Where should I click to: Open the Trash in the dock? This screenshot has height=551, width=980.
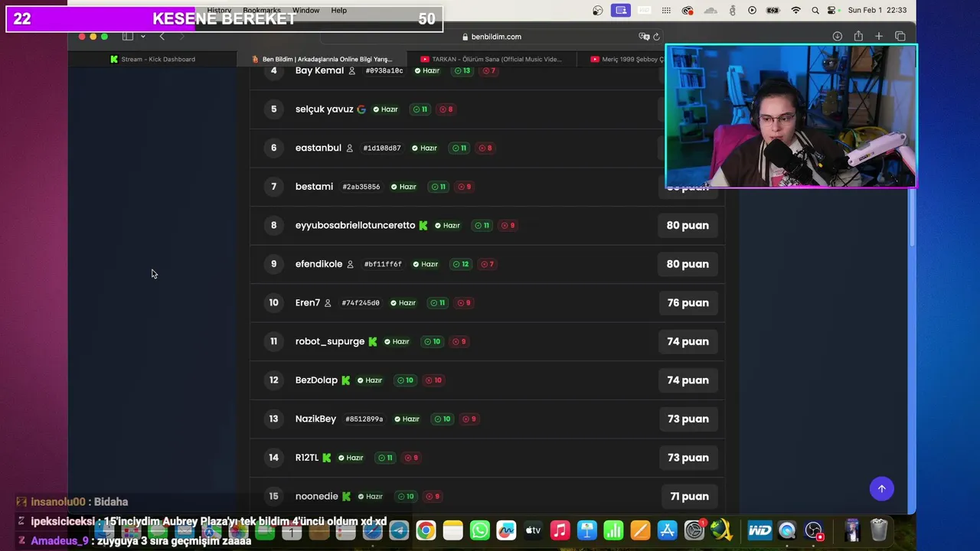(x=879, y=530)
